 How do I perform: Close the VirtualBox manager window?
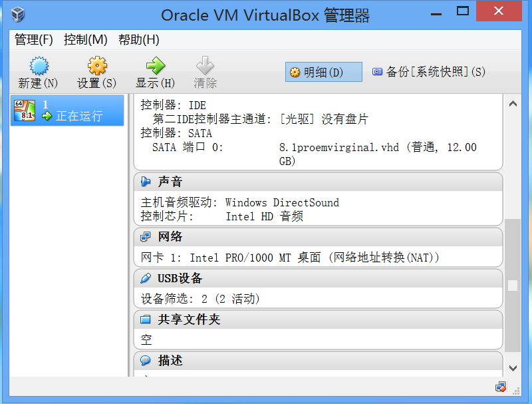pos(499,11)
